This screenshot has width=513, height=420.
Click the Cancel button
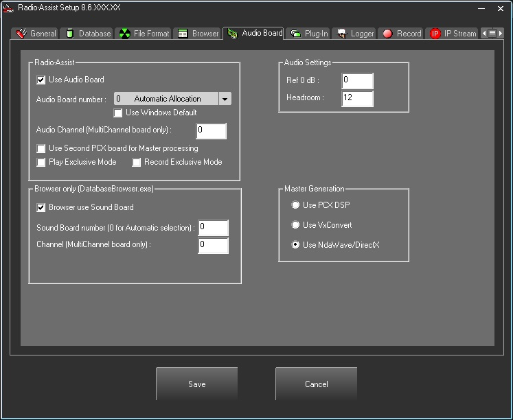(316, 384)
